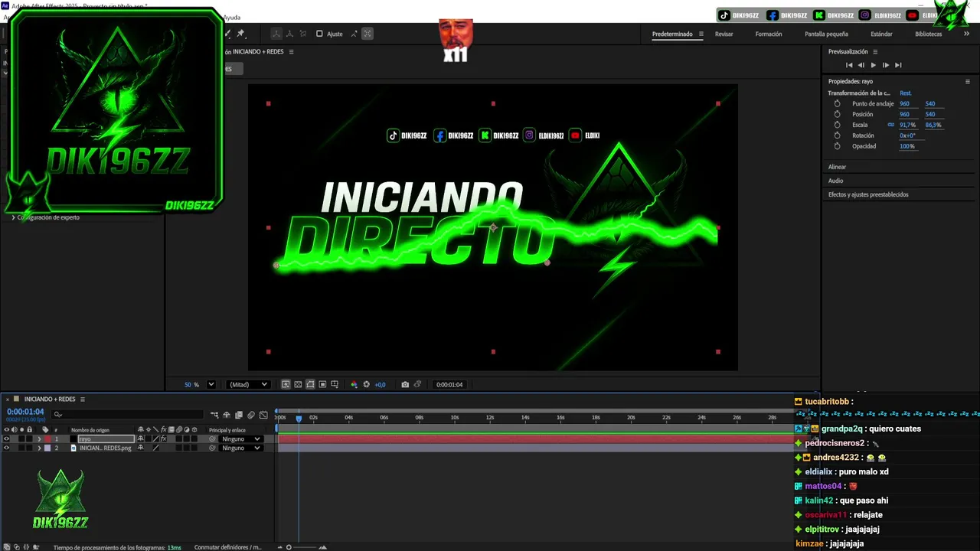Switch to the Estándar workspace

tap(881, 34)
